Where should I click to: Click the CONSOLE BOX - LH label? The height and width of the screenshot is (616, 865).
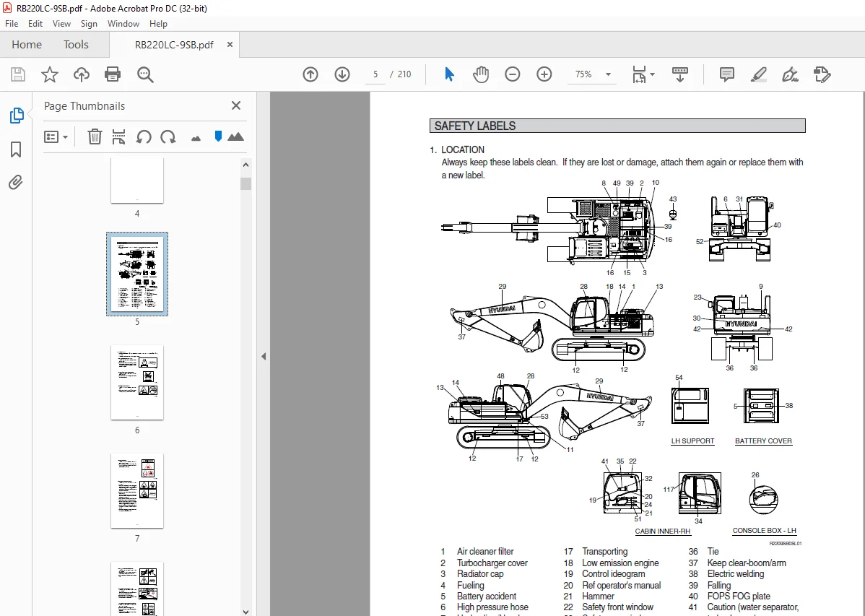coord(764,531)
